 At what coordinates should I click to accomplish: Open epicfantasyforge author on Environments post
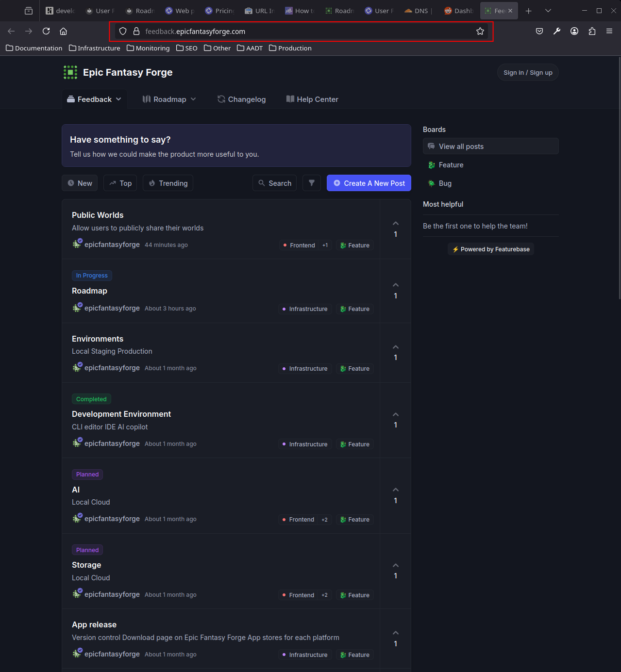tap(112, 368)
